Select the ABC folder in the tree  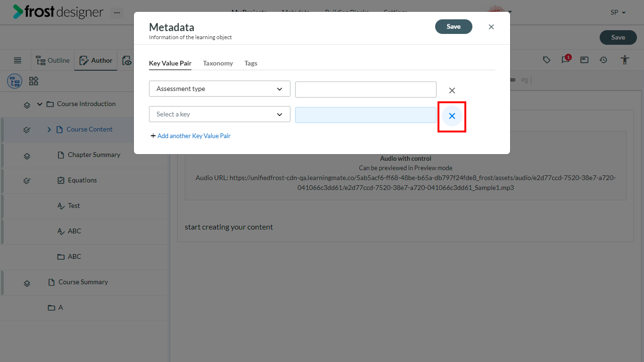74,256
